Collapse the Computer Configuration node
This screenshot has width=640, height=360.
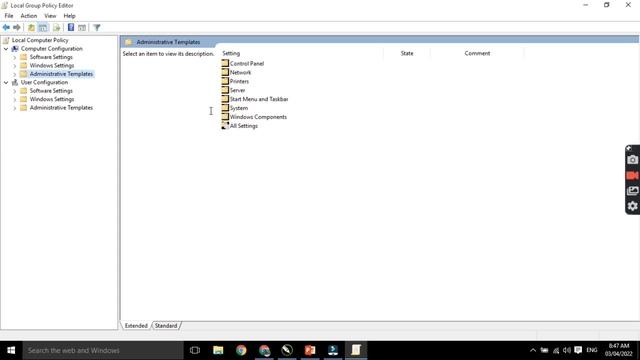pos(6,49)
